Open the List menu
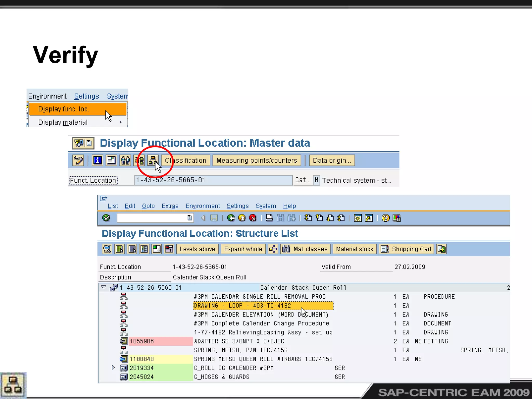The height and width of the screenshot is (399, 532). click(113, 206)
